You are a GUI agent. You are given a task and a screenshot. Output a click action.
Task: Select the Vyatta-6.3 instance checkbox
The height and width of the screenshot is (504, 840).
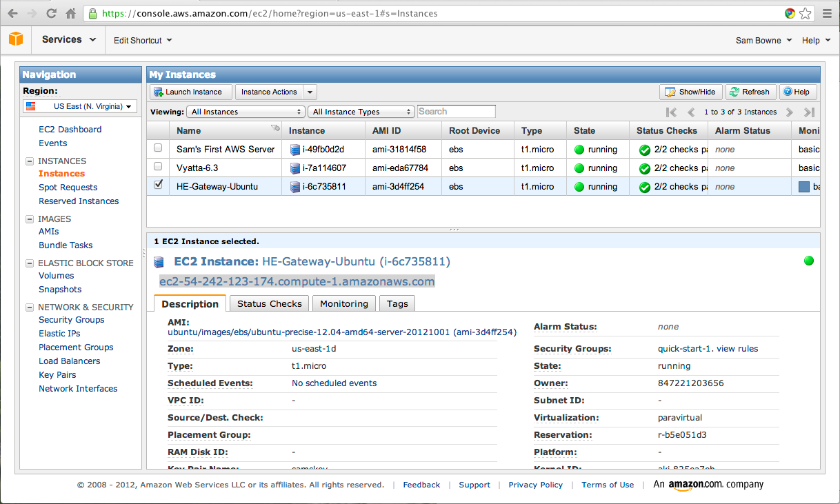pos(158,167)
